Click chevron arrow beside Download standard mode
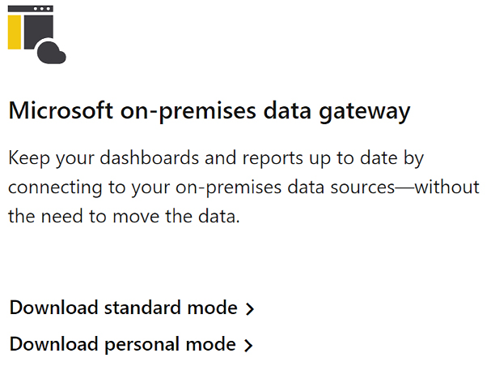This screenshot has height=374, width=491. click(250, 309)
